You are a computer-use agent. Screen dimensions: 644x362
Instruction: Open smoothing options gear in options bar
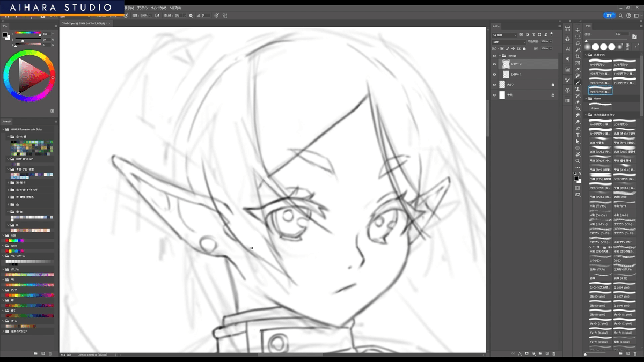191,16
